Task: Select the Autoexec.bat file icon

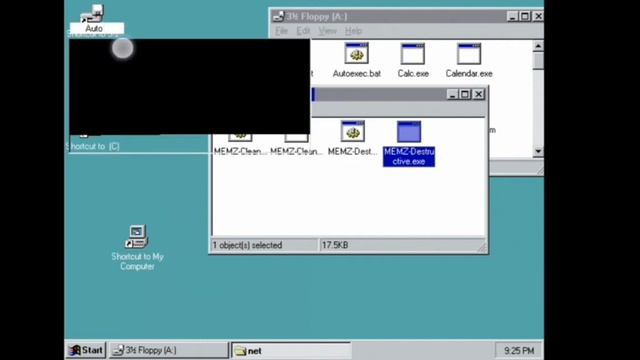Action: [x=356, y=53]
